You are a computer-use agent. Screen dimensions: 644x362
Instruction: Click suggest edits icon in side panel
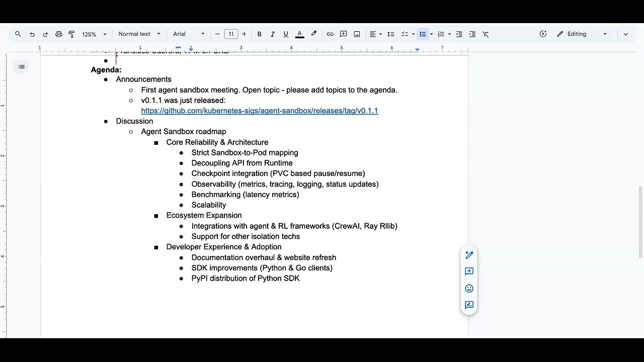(x=469, y=305)
